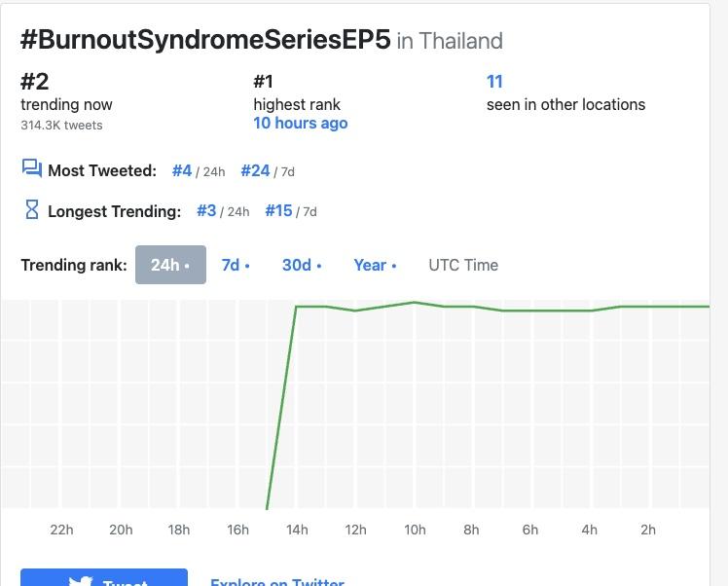Viewport: 728px width, 586px height.
Task: Switch to the 7d trending rank tab
Action: point(236,265)
